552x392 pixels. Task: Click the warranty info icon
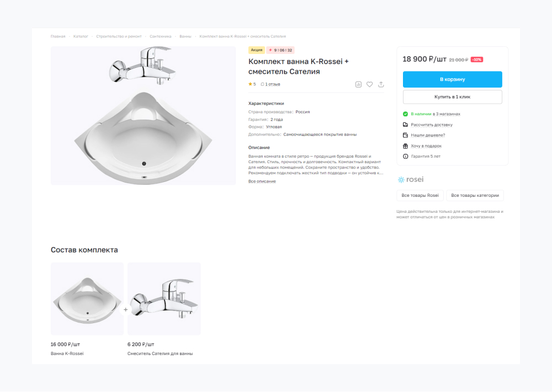click(x=406, y=157)
